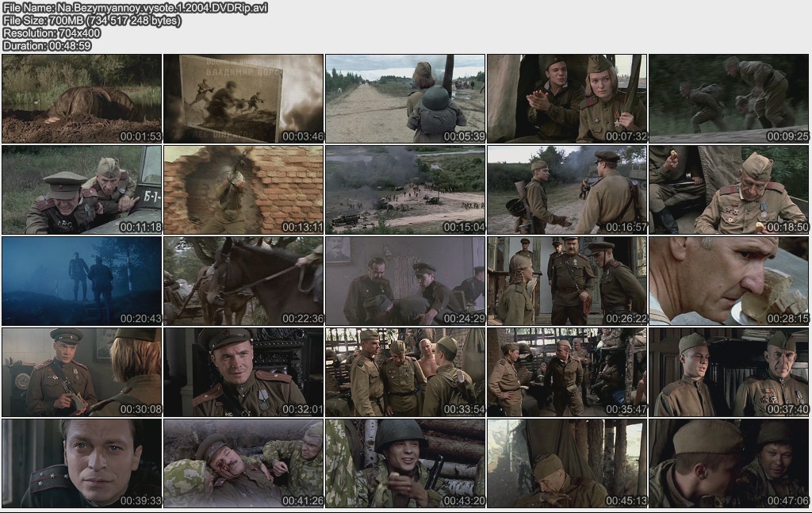The width and height of the screenshot is (812, 513).
Task: Click the aerial battlefield frame 00:15:04
Action: click(405, 190)
